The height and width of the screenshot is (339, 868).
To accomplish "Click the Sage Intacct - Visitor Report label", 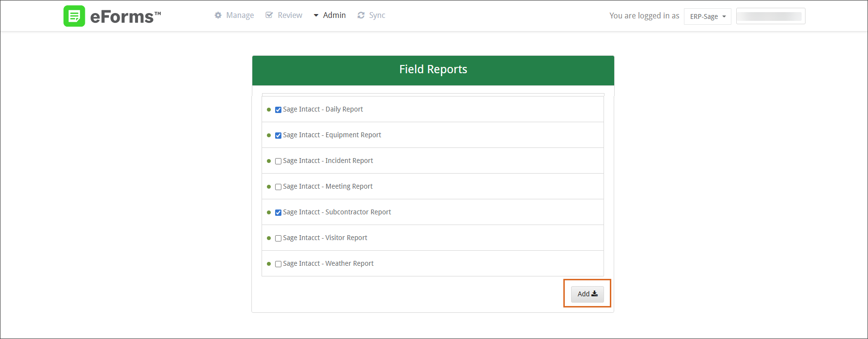I will click(x=325, y=238).
